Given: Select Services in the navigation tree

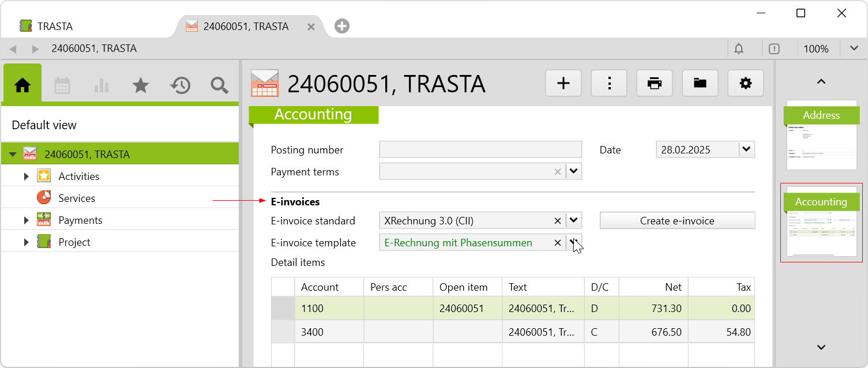Looking at the screenshot, I should pyautogui.click(x=77, y=198).
